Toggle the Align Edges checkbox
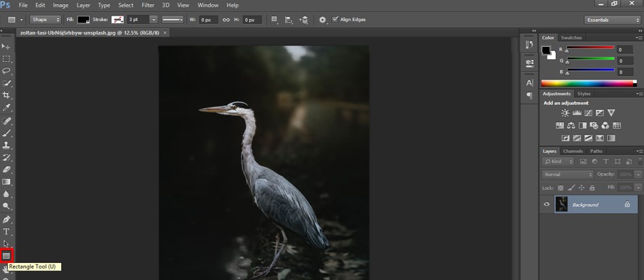Viewport: 644px width, 280px height. [335, 20]
